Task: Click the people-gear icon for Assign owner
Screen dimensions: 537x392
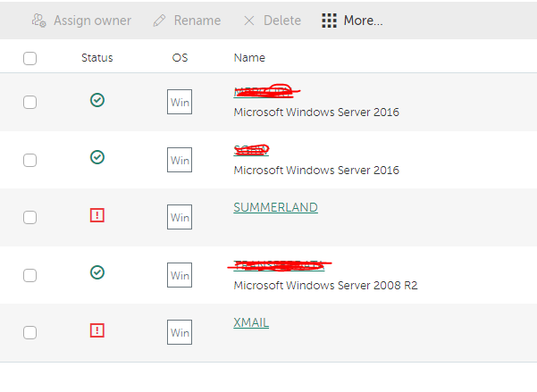Action: point(38,21)
